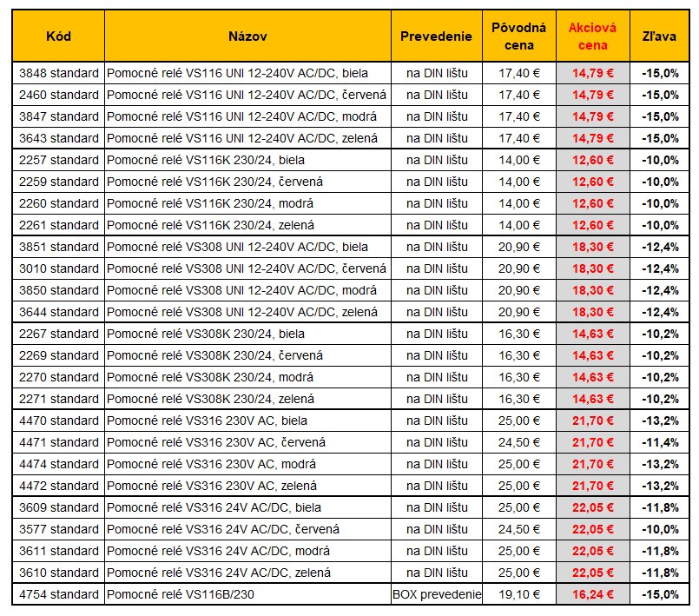The width and height of the screenshot is (699, 616).
Task: Click name cell VS316 230V AC, červená
Action: [x=247, y=442]
